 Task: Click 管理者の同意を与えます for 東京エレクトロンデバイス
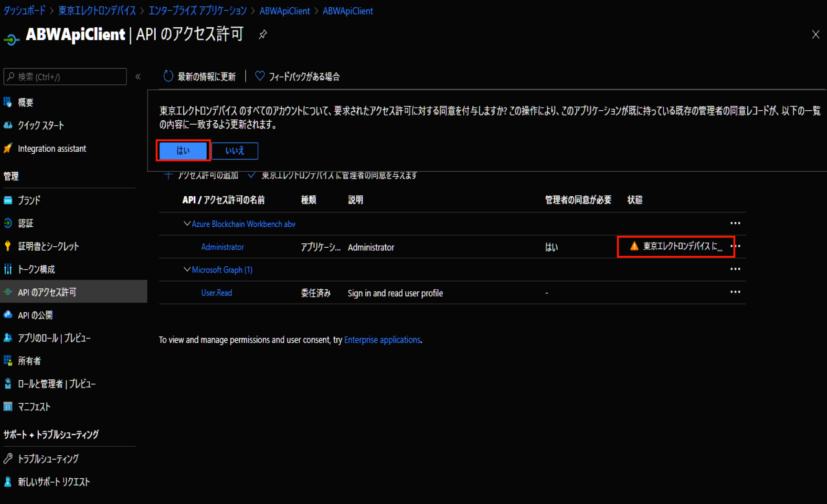(x=332, y=176)
